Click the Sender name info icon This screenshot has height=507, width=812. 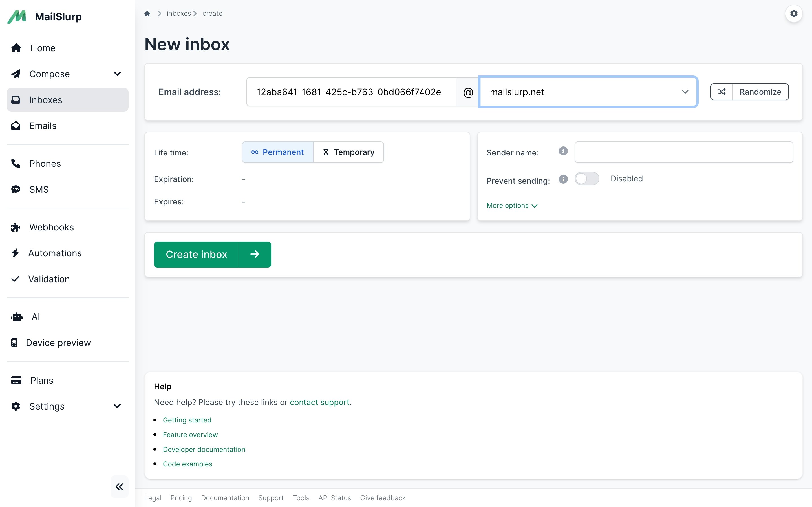(x=563, y=151)
